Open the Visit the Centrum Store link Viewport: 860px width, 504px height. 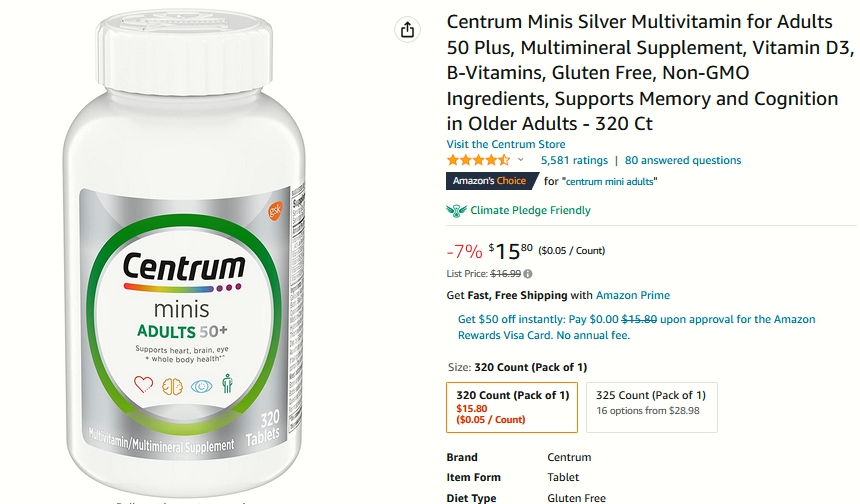506,144
